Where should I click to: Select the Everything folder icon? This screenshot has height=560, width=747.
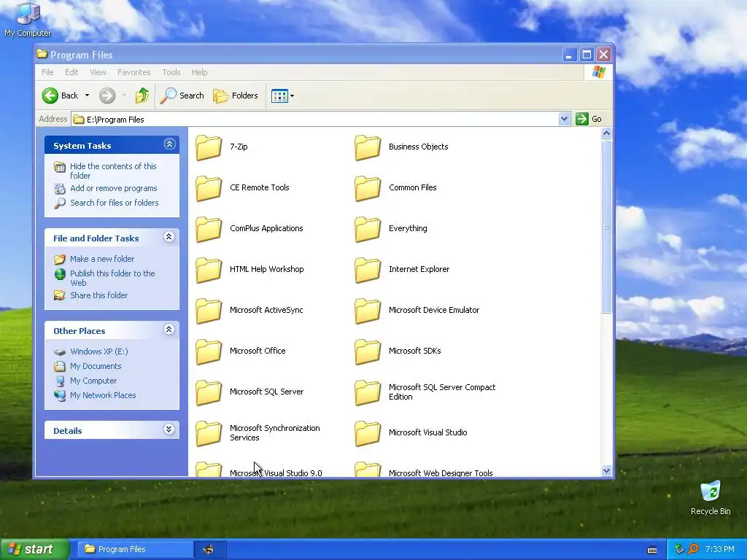368,228
